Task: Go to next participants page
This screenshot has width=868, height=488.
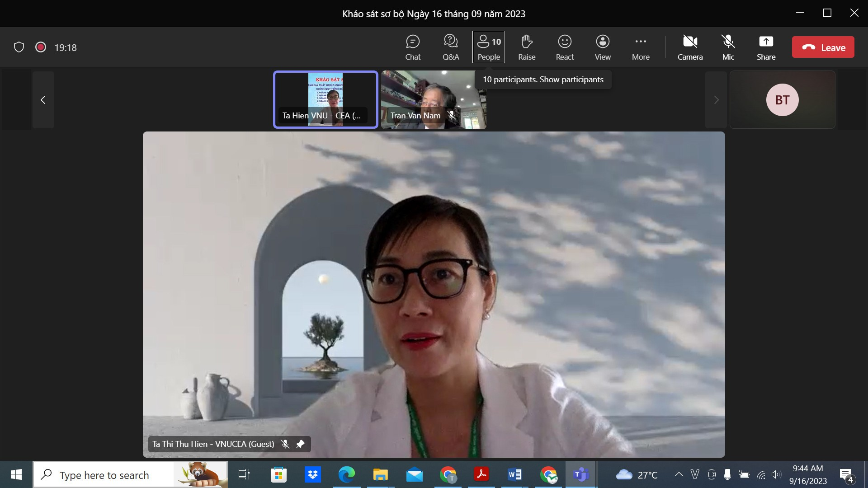Action: coord(716,100)
